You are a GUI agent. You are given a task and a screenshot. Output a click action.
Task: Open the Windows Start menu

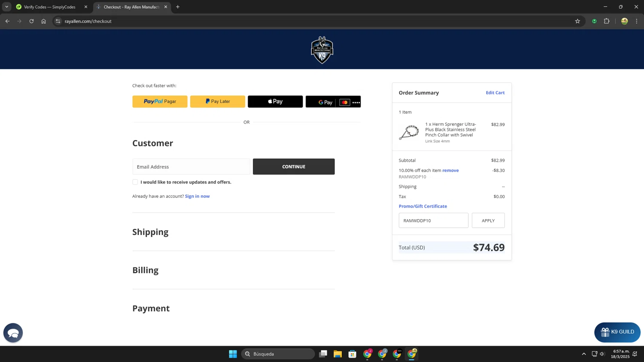pos(233,354)
